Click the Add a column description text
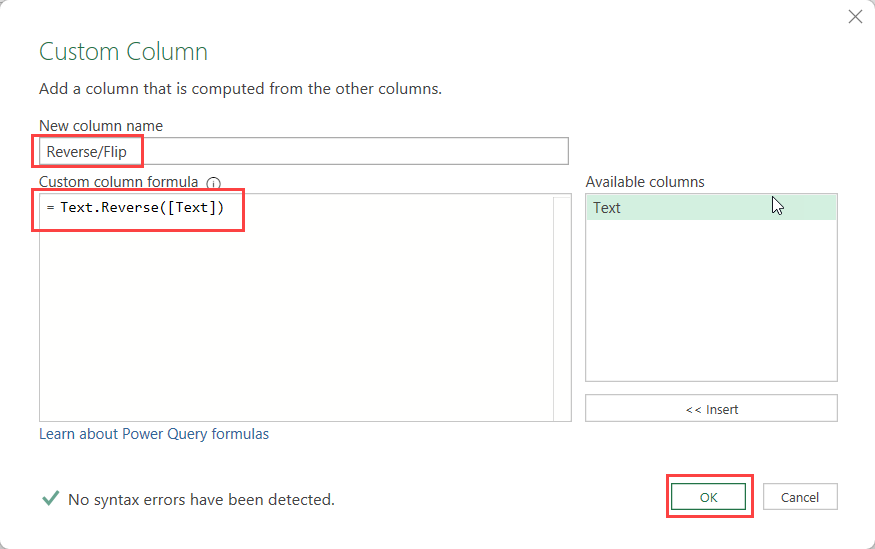Image resolution: width=875 pixels, height=549 pixels. tap(240, 89)
